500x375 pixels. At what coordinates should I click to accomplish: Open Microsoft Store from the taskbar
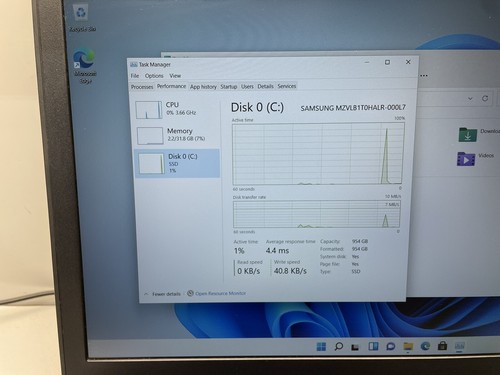click(x=442, y=346)
